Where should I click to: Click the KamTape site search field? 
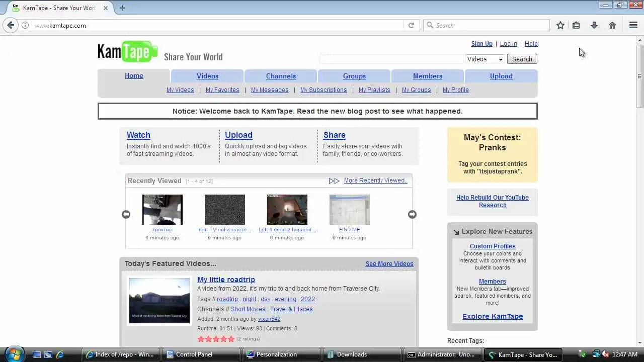pos(391,59)
